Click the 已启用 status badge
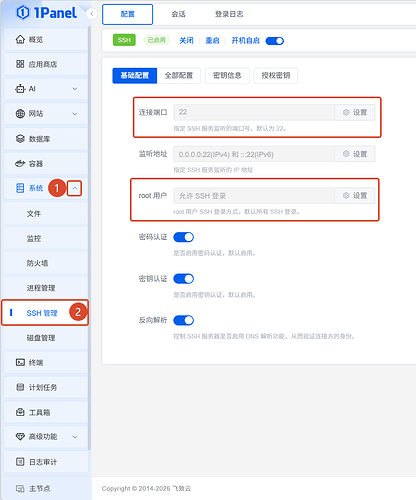Screen dimensions: 416x500 pos(157,40)
